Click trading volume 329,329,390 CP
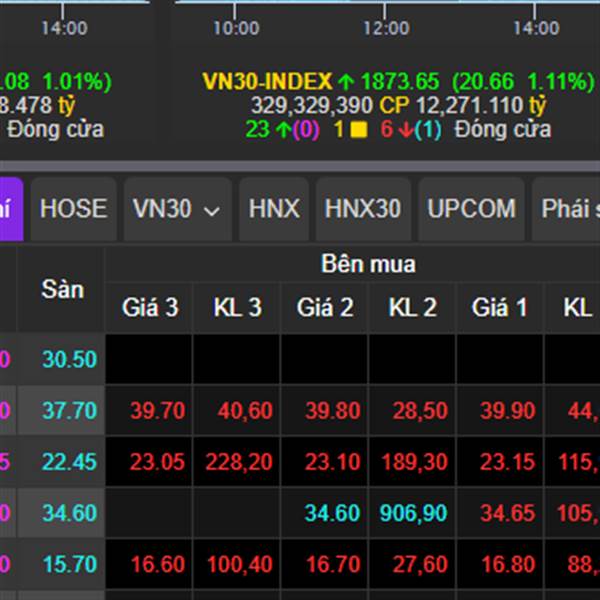Screen dimensions: 600x600 coord(330,105)
